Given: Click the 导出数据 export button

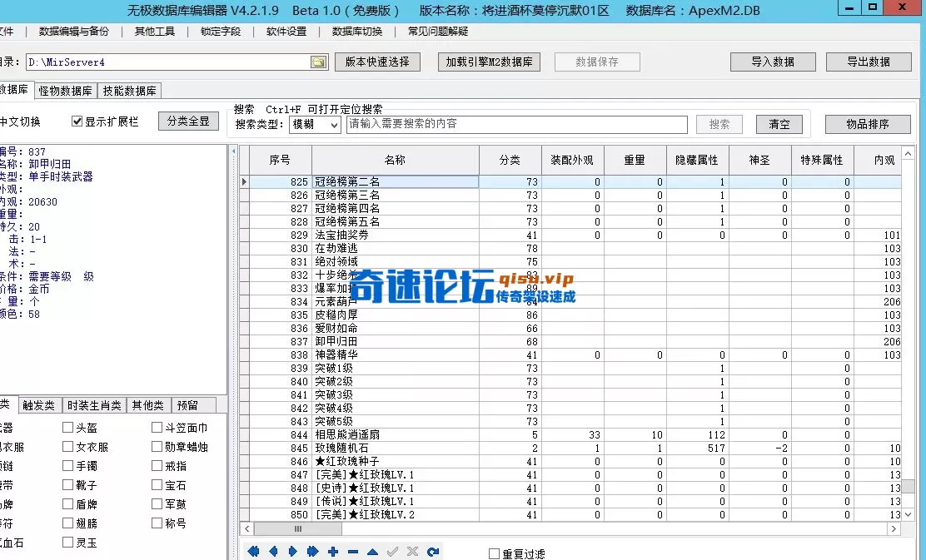Looking at the screenshot, I should (869, 61).
